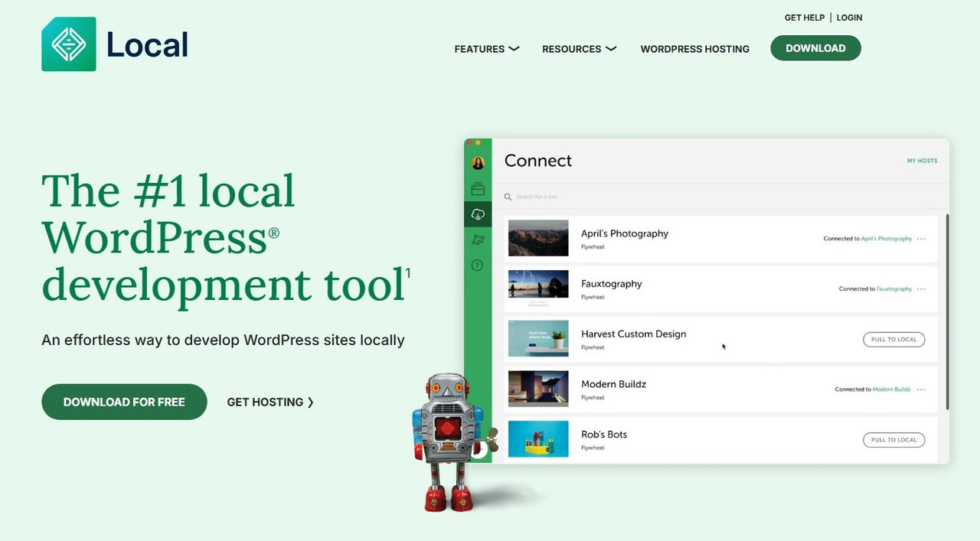The image size is (980, 541).
Task: Select the Connect cloud sidebar icon
Action: (478, 214)
